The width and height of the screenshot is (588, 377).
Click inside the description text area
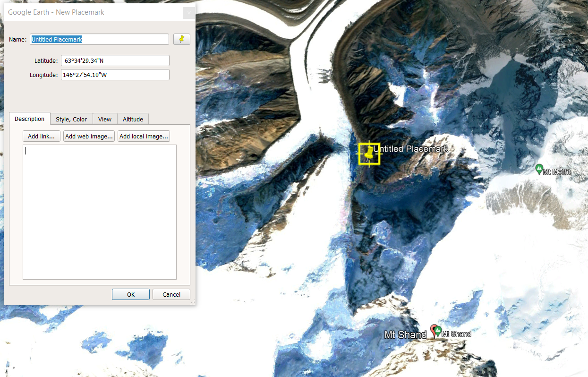(99, 212)
